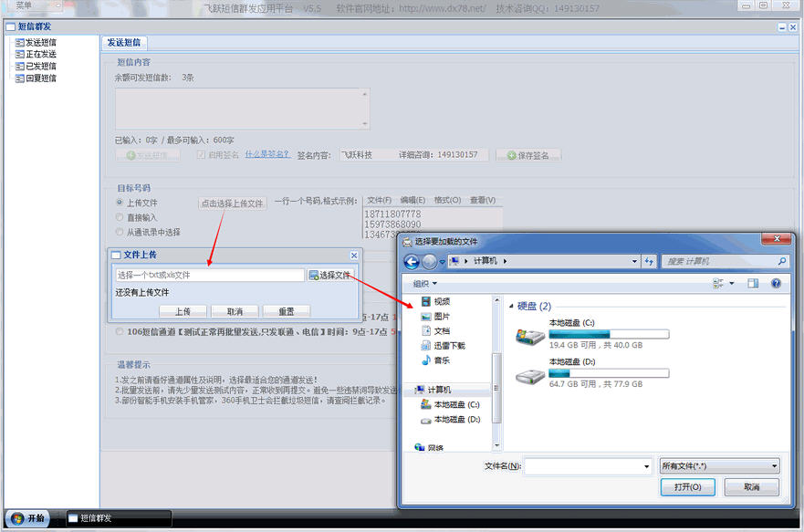Image resolution: width=804 pixels, height=532 pixels.
Task: Click the forward arrow in file dialog
Action: click(429, 262)
